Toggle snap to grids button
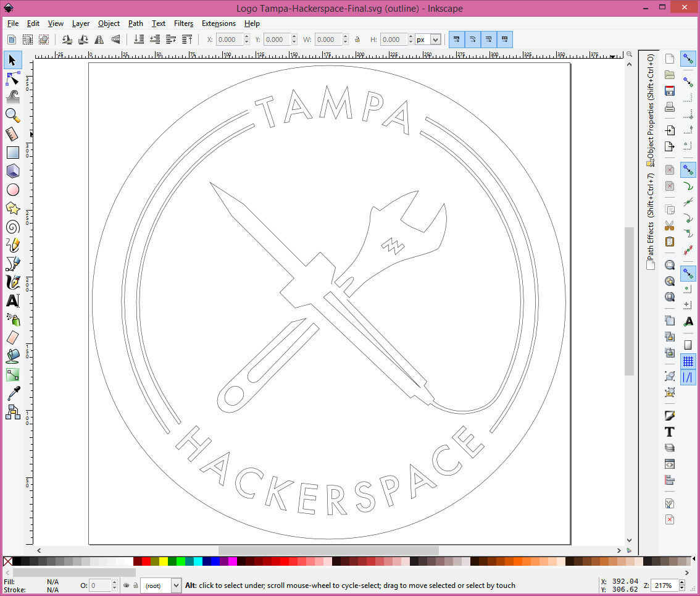Image resolution: width=700 pixels, height=596 pixels. pos(688,361)
